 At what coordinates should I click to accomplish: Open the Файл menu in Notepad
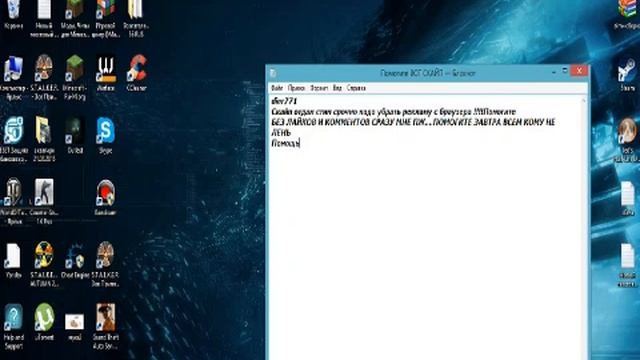(x=277, y=88)
